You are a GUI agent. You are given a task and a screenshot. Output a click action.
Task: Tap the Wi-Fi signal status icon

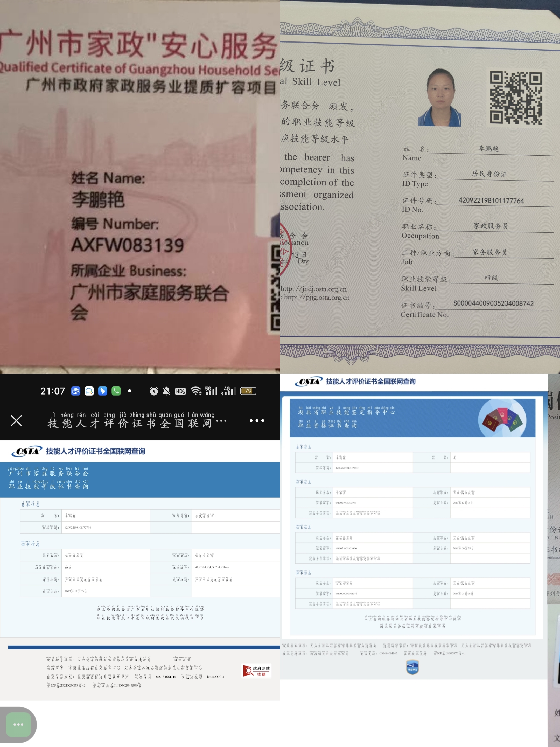pos(196,391)
